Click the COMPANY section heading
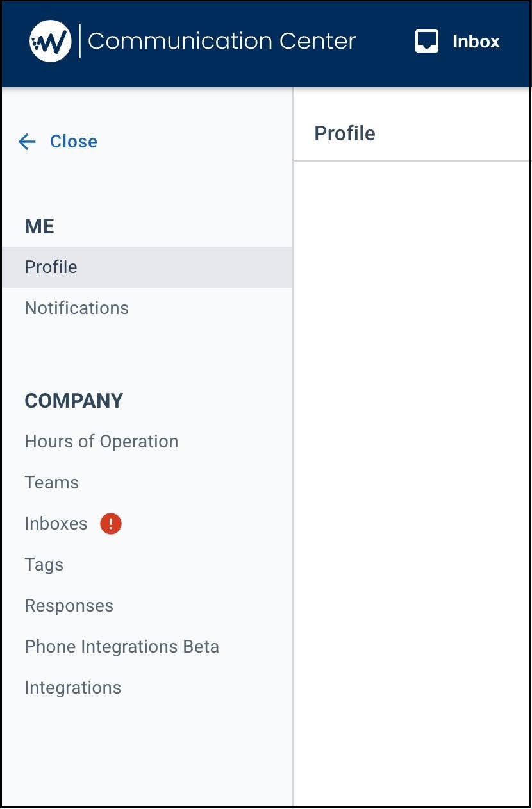Image resolution: width=532 pixels, height=809 pixels. [74, 401]
